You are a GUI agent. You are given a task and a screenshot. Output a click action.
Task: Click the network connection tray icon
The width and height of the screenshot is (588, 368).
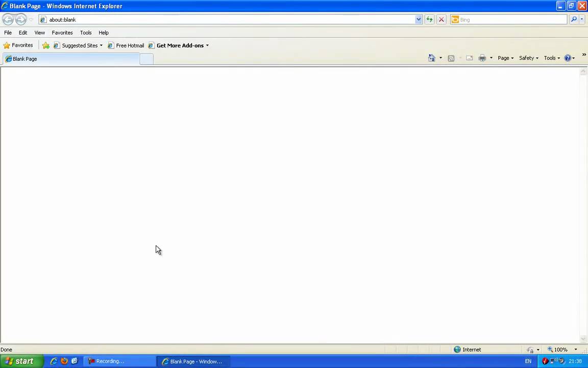(552, 361)
